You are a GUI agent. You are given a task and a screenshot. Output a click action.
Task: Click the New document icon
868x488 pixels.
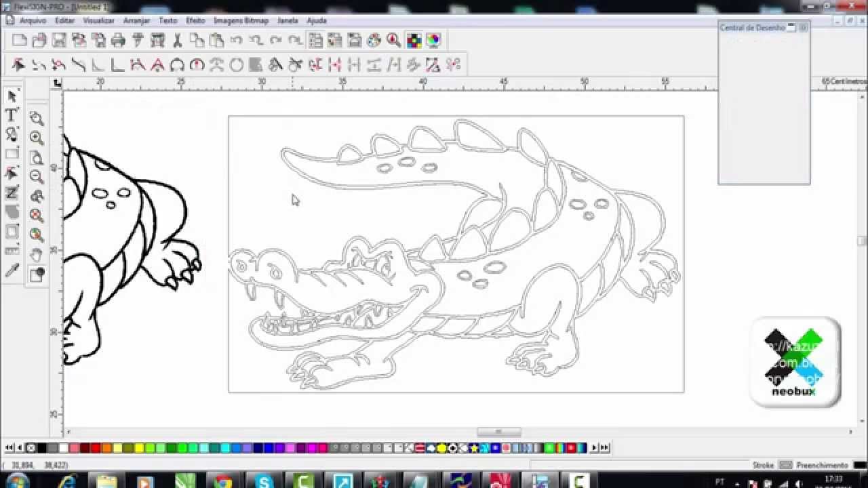(x=19, y=41)
